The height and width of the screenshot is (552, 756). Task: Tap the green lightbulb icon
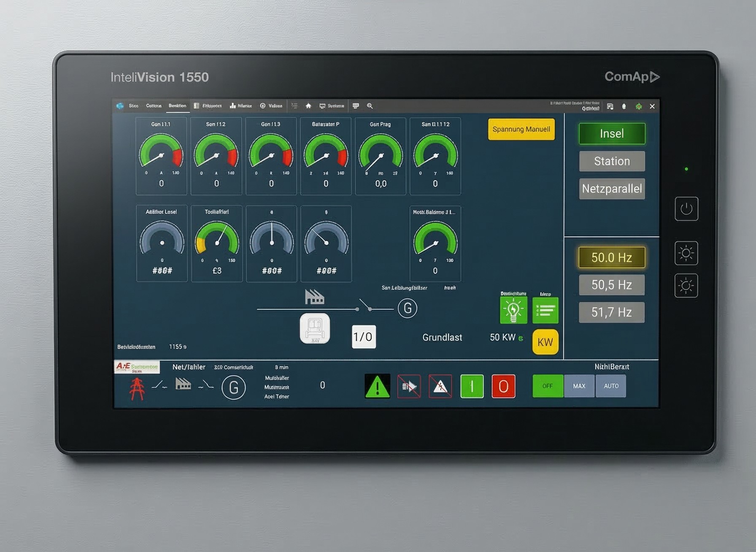(x=513, y=310)
